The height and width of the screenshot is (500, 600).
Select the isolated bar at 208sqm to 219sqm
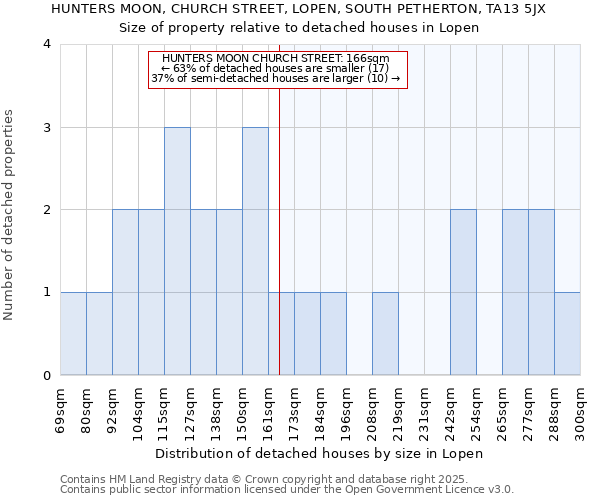[x=385, y=333]
